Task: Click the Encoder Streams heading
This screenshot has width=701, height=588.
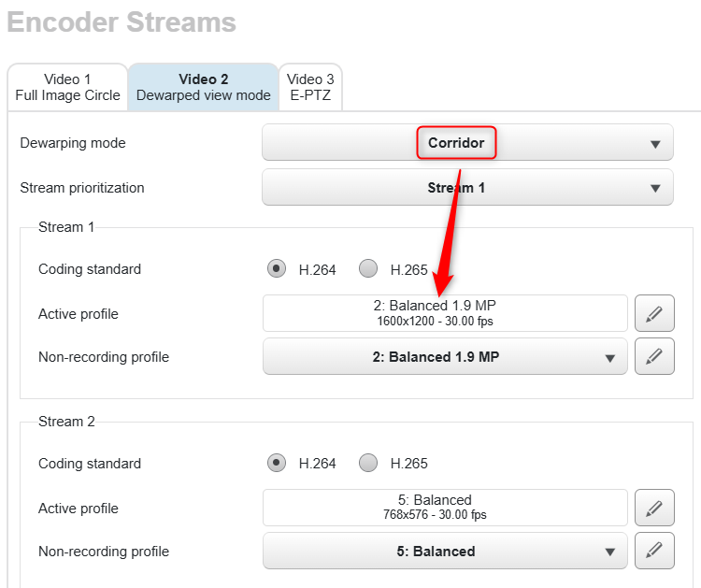Action: 122,22
